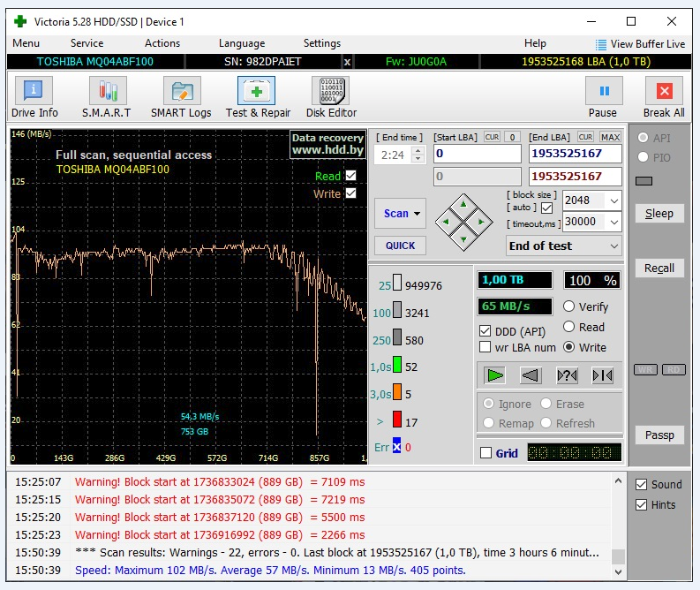The width and height of the screenshot is (700, 590).
Task: Click the End LBA input field
Action: 575,154
